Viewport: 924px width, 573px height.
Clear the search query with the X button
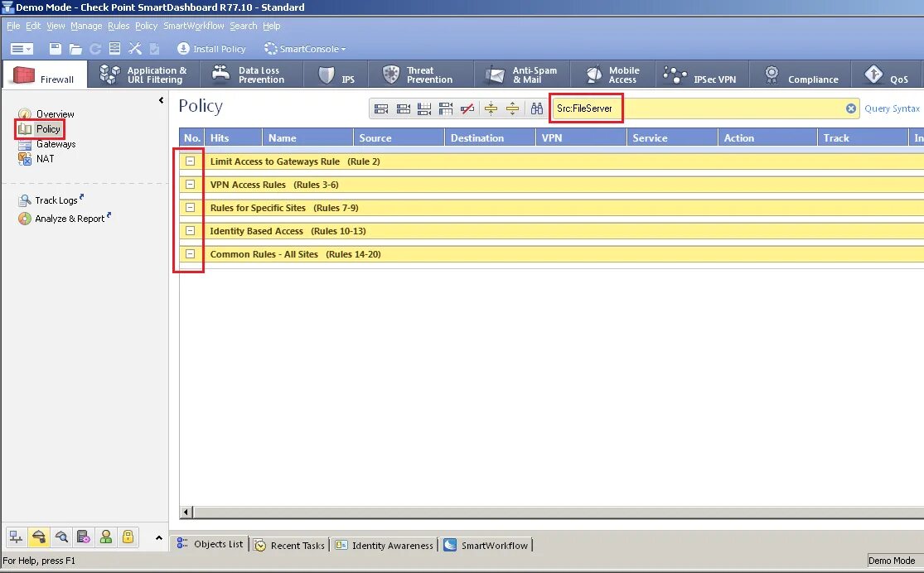pyautogui.click(x=851, y=108)
